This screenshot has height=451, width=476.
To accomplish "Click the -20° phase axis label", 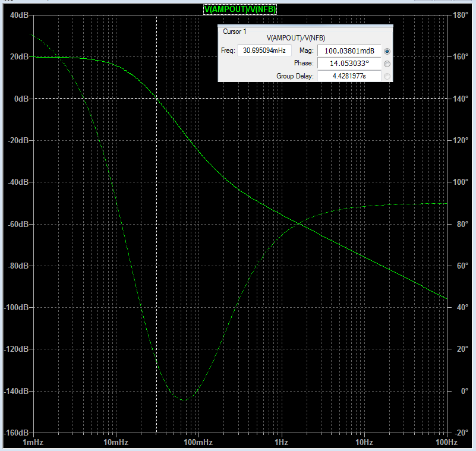I will point(461,433).
